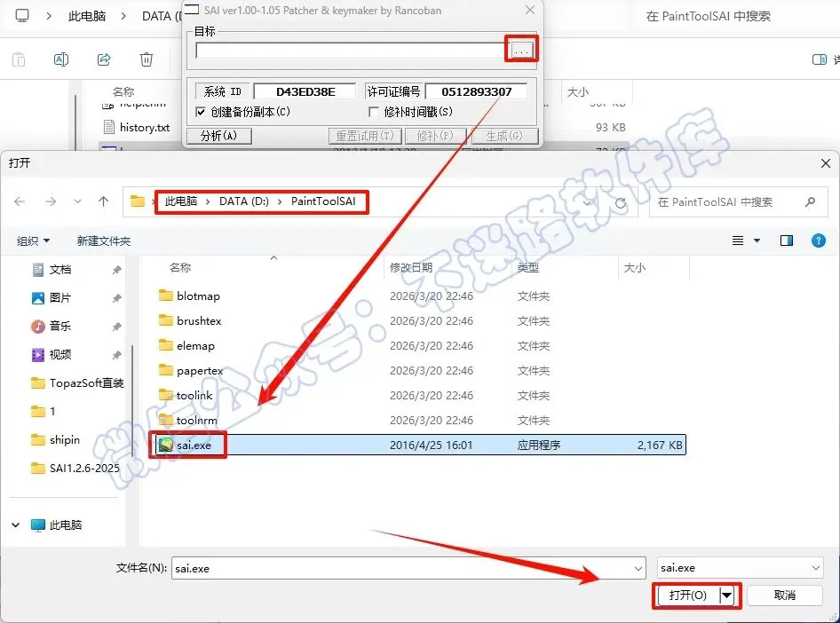
Task: Click the 打开(O) button
Action: click(x=688, y=595)
